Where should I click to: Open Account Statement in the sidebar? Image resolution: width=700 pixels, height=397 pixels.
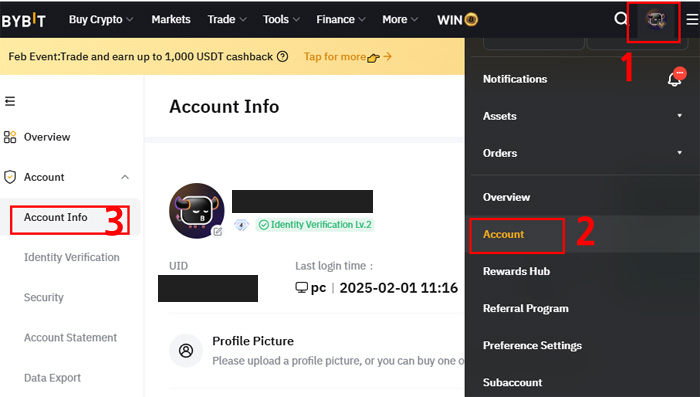click(x=71, y=338)
